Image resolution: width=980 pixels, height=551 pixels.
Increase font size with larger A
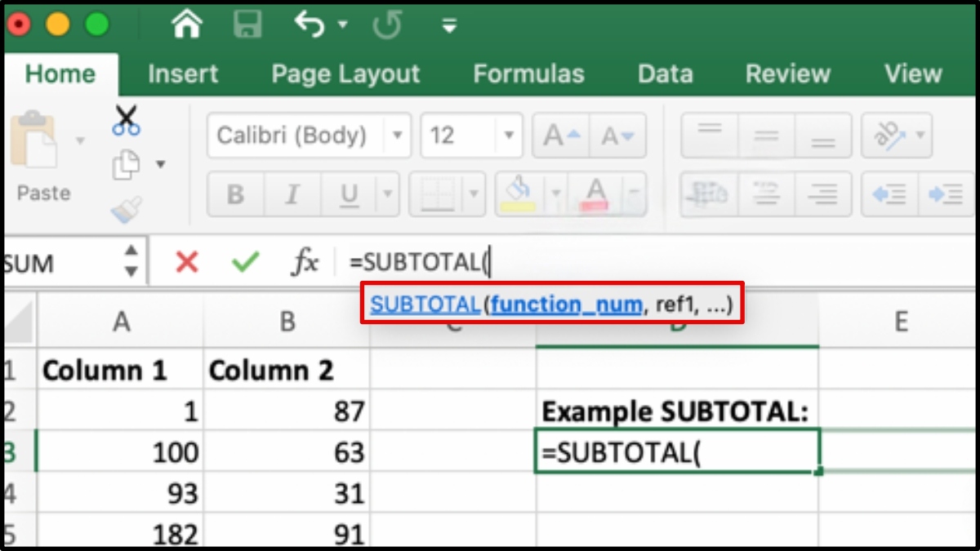point(562,136)
